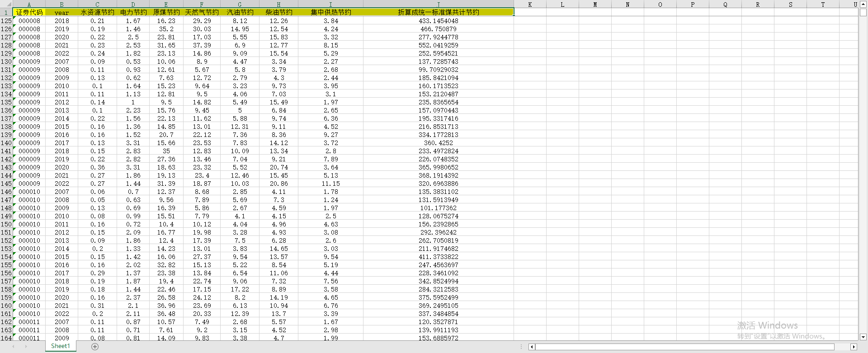Select column R header
Viewport: 868px width, 353px height.
click(758, 4)
